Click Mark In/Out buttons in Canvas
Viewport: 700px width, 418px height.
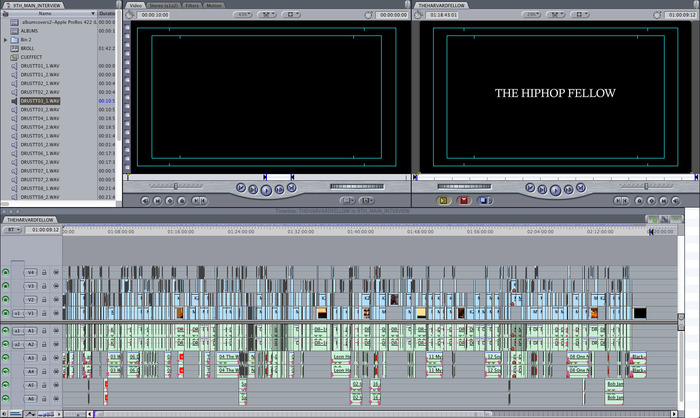(621, 201)
